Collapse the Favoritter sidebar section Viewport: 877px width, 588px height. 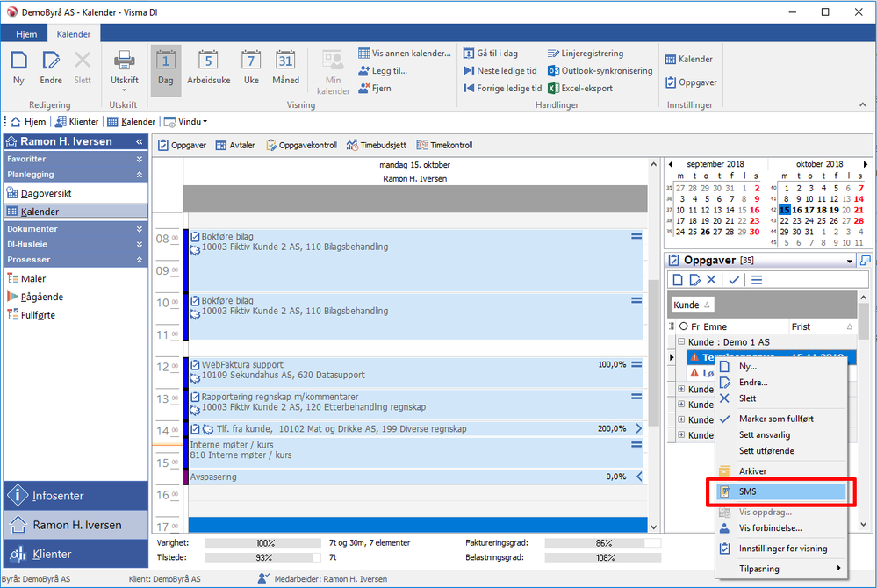point(139,160)
